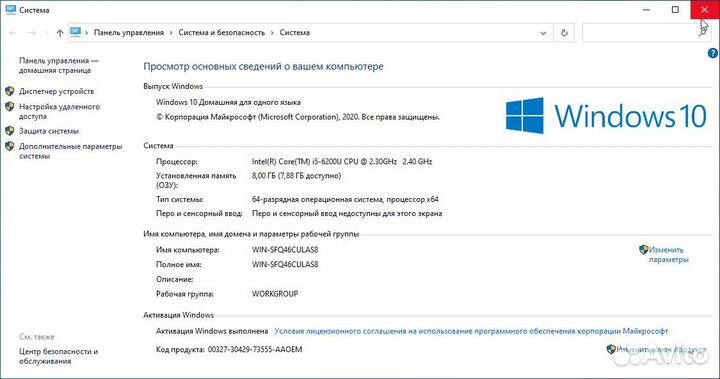The image size is (720, 379).
Task: Click the computer icon in the address bar
Action: [x=75, y=32]
